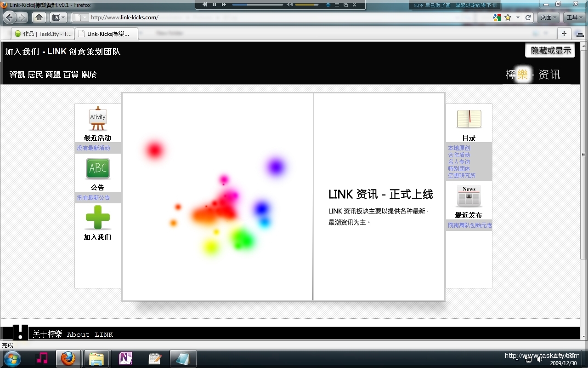Adjust the yellow volume slider
The height and width of the screenshot is (368, 588).
click(307, 5)
